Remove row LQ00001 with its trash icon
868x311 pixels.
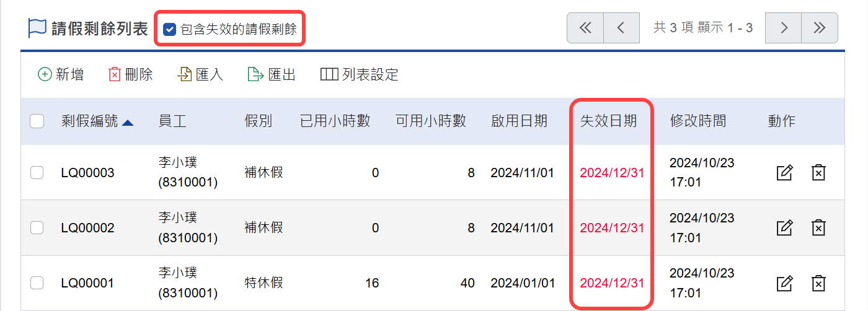[818, 283]
